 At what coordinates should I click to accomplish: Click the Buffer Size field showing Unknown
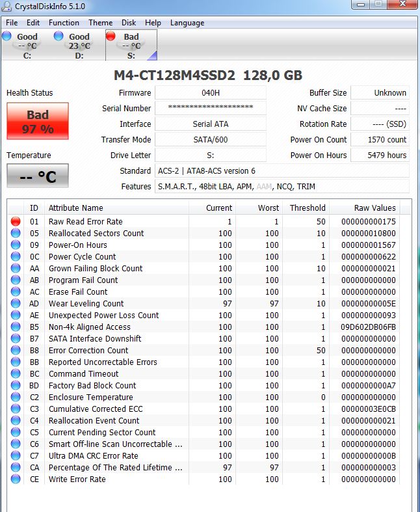coord(380,93)
